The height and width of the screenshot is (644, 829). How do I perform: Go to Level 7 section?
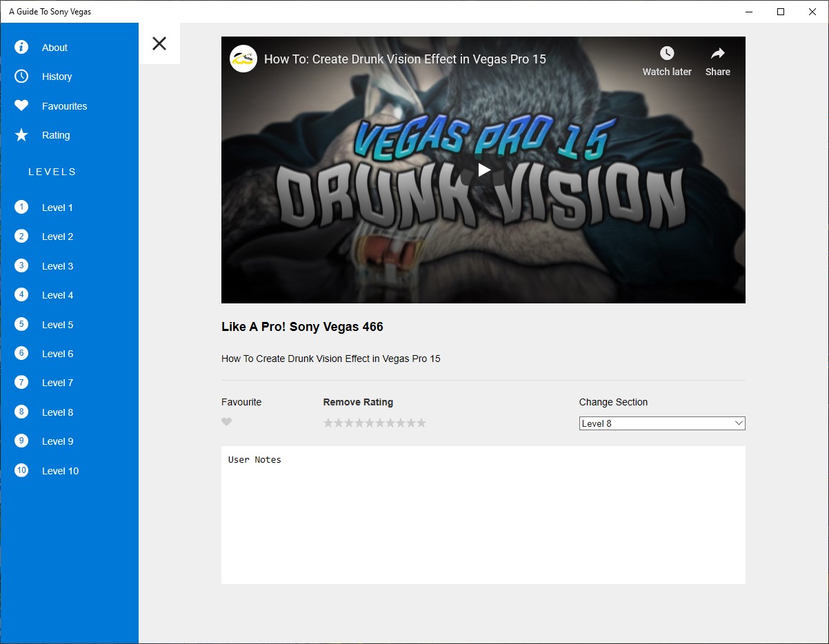coord(57,383)
